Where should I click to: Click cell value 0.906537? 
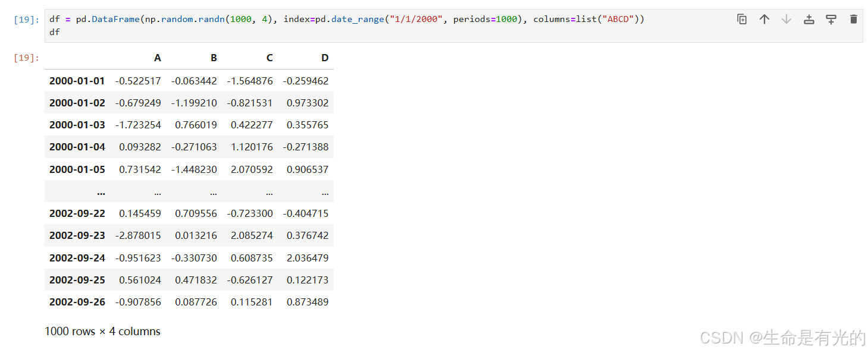click(308, 169)
